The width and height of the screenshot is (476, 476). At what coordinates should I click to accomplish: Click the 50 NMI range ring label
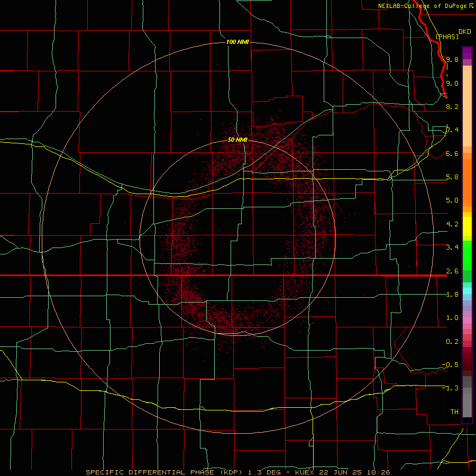(237, 140)
